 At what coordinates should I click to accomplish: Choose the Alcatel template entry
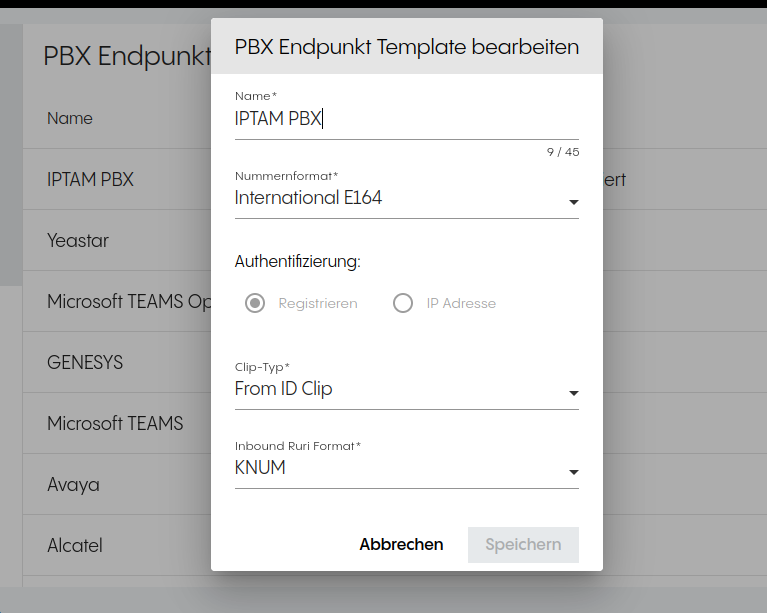[x=75, y=546]
